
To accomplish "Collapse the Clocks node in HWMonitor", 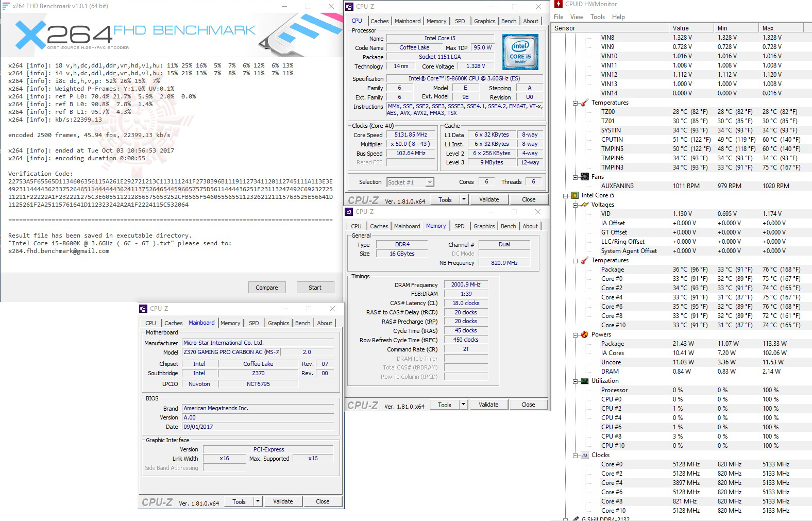I will pyautogui.click(x=575, y=456).
